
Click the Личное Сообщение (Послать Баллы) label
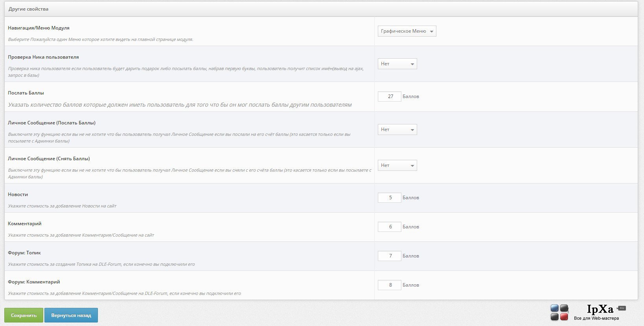52,123
